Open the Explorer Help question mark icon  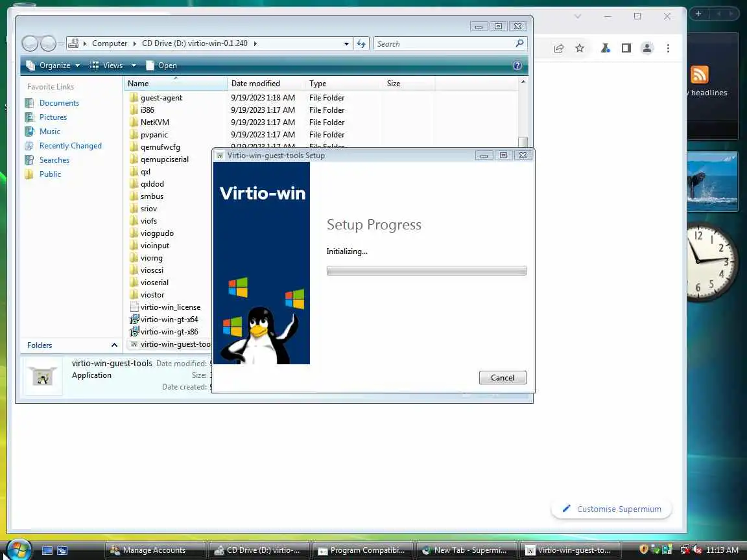[x=517, y=65]
